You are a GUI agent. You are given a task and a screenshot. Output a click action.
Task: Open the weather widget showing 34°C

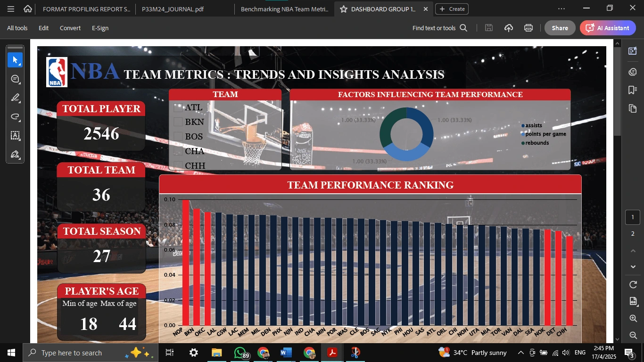473,353
